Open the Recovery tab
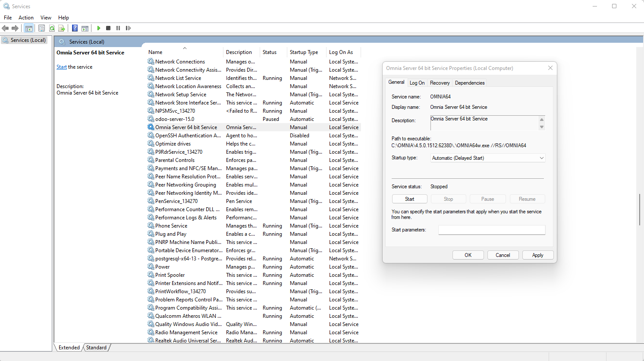The height and width of the screenshot is (361, 644). click(440, 83)
